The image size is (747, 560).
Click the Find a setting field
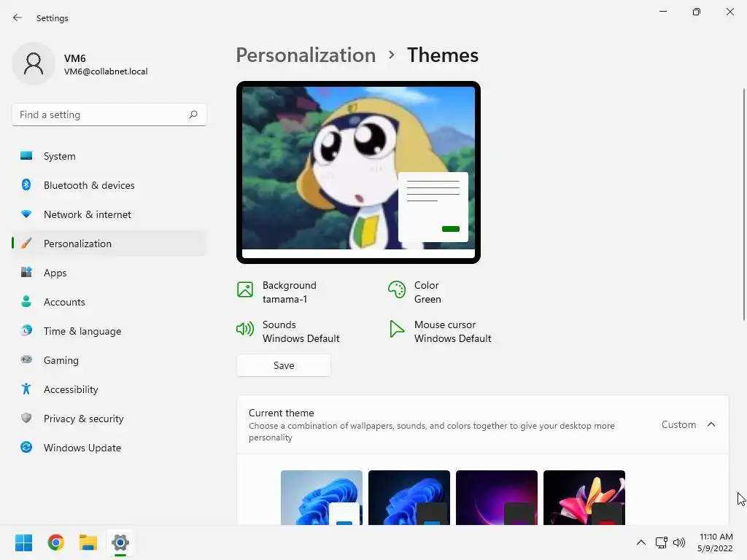[x=109, y=114]
